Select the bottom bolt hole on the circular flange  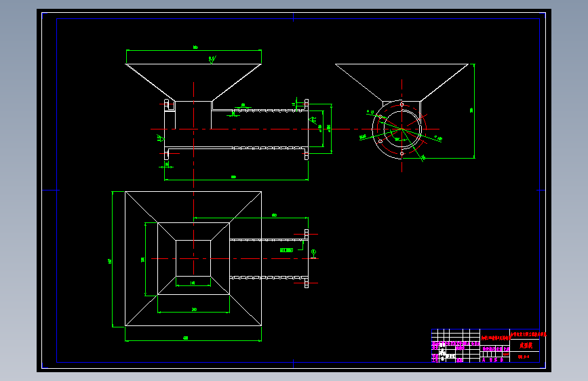[401, 153]
